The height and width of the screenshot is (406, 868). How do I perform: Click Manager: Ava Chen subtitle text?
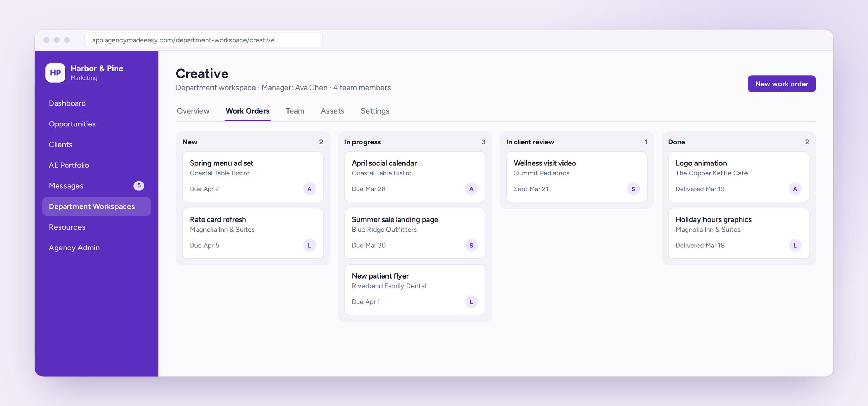tap(294, 88)
